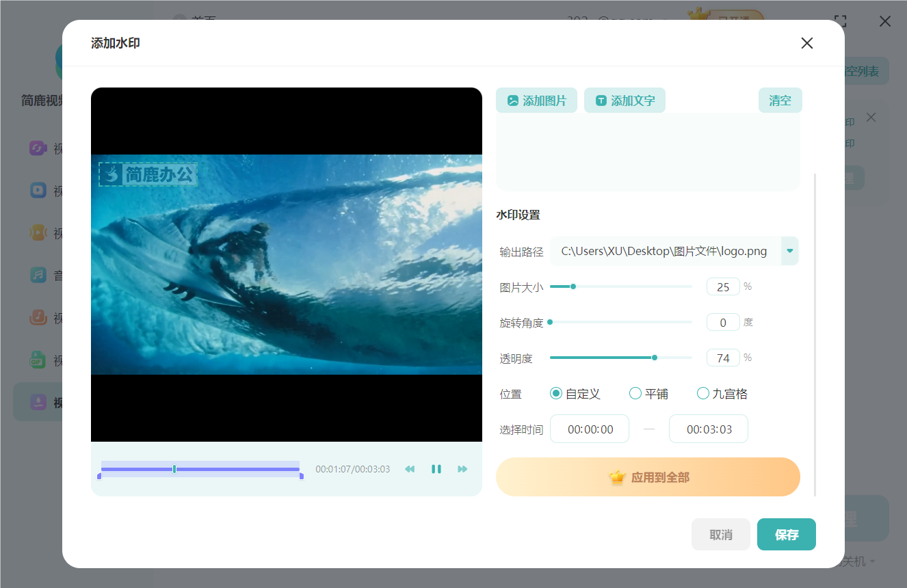Image resolution: width=907 pixels, height=588 pixels.
Task: Click the 清空 clear button
Action: [780, 101]
